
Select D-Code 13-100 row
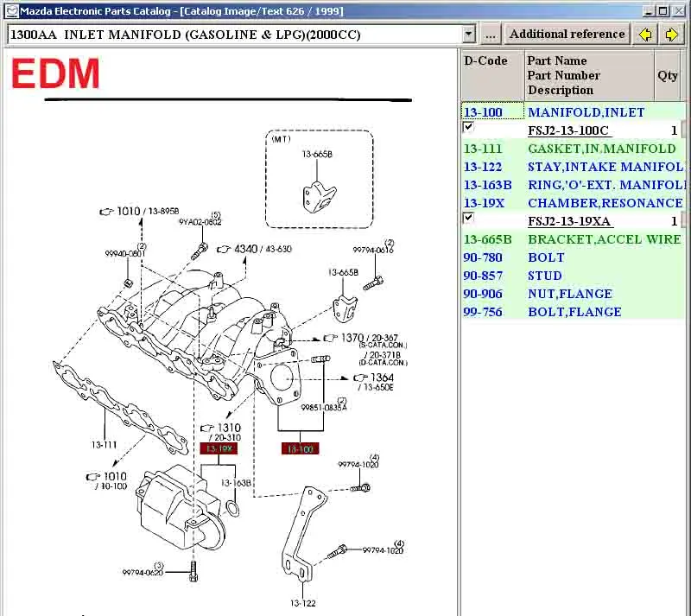pos(483,112)
